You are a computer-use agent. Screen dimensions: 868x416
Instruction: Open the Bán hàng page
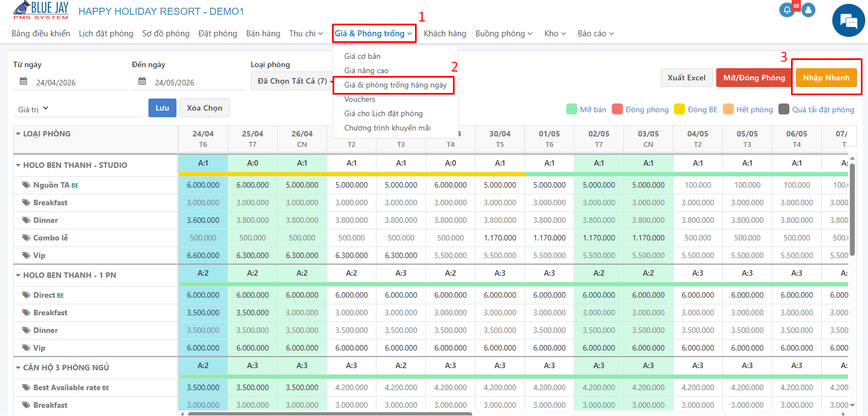coord(263,34)
